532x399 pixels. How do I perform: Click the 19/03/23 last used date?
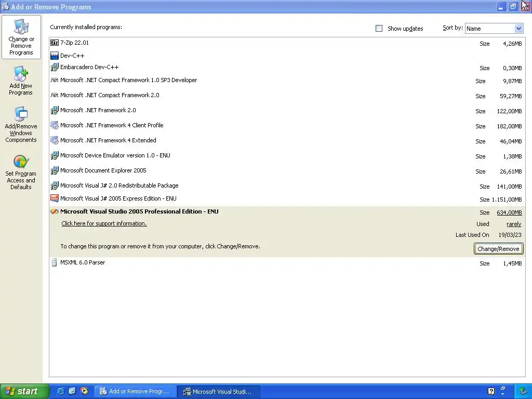point(510,235)
